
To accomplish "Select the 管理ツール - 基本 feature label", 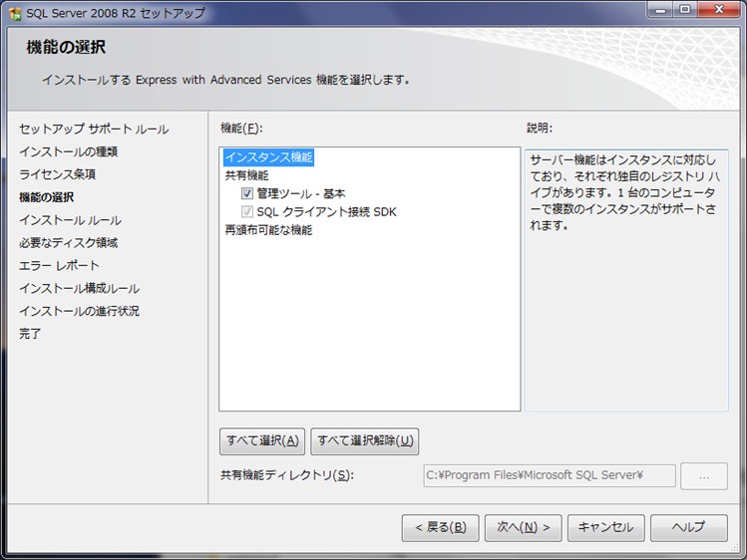I will [x=301, y=193].
